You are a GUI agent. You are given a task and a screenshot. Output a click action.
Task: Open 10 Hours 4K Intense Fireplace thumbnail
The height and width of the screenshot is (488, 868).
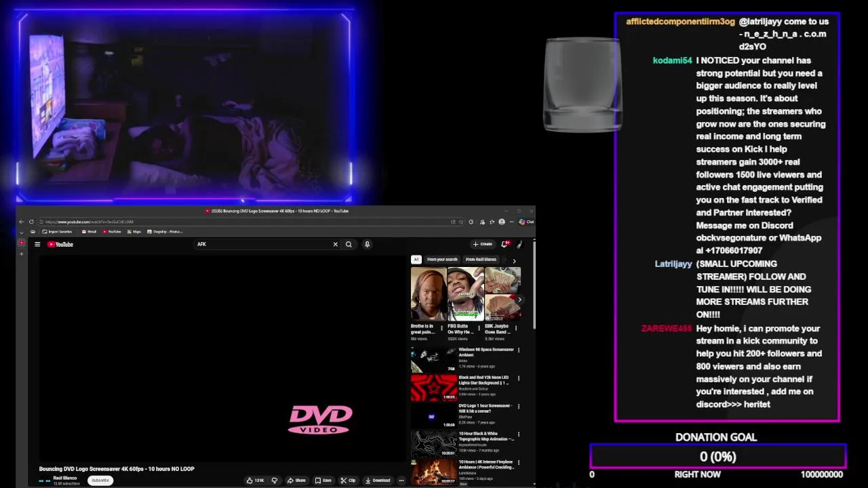point(434,472)
